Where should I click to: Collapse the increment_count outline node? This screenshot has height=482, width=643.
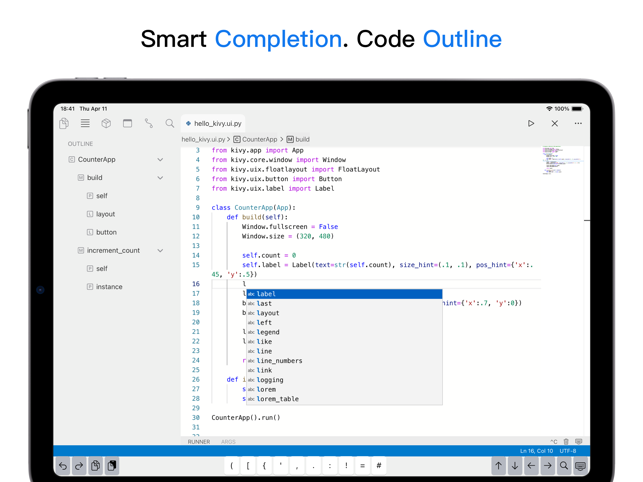coord(160,250)
